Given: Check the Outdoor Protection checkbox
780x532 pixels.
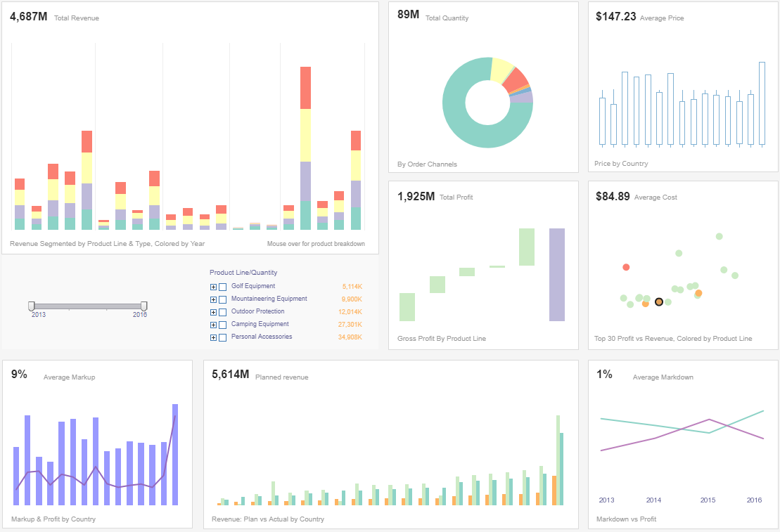Looking at the screenshot, I should click(x=223, y=312).
